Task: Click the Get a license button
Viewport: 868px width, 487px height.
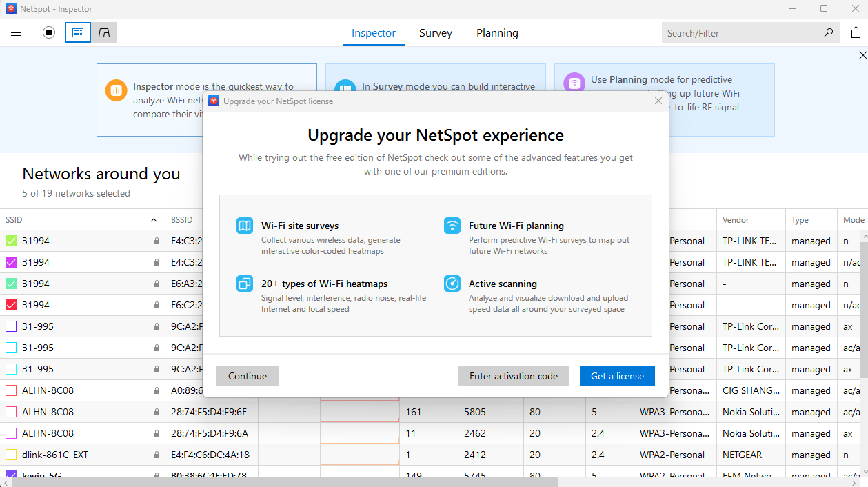Action: pos(617,376)
